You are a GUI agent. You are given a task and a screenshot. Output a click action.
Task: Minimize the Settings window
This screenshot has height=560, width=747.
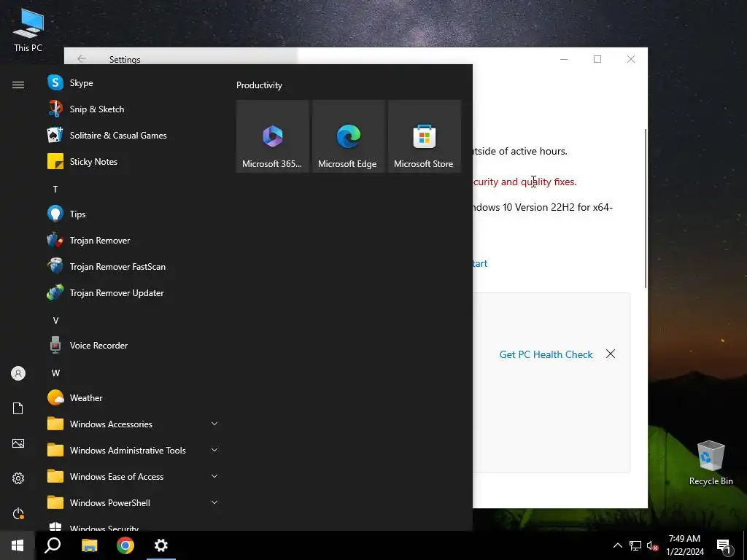[x=564, y=59]
